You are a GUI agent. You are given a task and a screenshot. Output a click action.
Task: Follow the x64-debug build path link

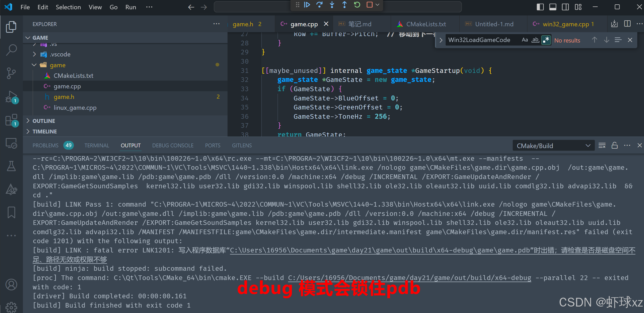[x=409, y=278]
